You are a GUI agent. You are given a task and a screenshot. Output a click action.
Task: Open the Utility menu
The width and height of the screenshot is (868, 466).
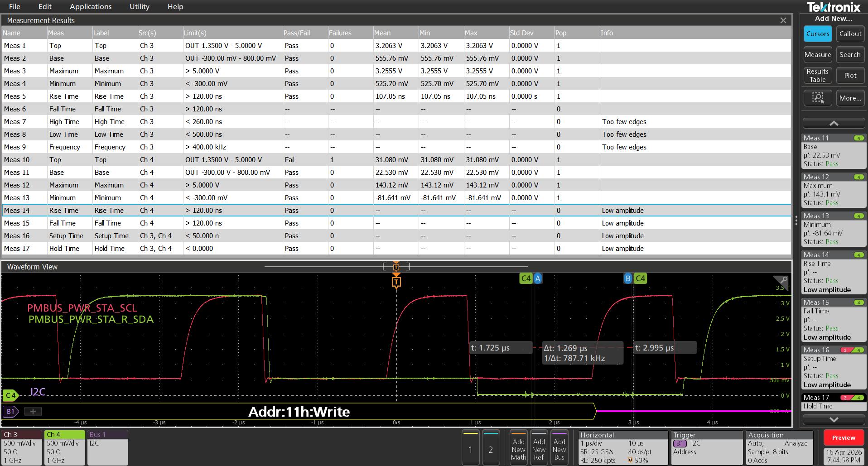tap(140, 6)
